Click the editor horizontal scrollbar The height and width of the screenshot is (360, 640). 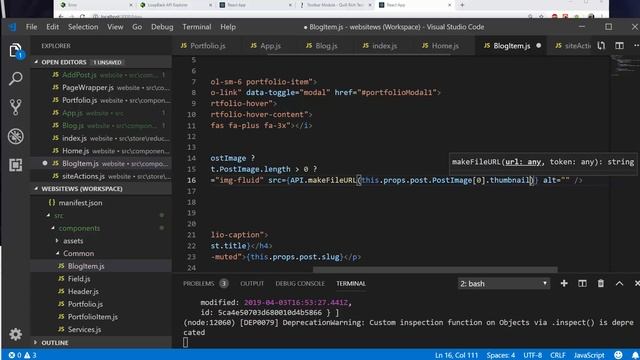(435, 269)
